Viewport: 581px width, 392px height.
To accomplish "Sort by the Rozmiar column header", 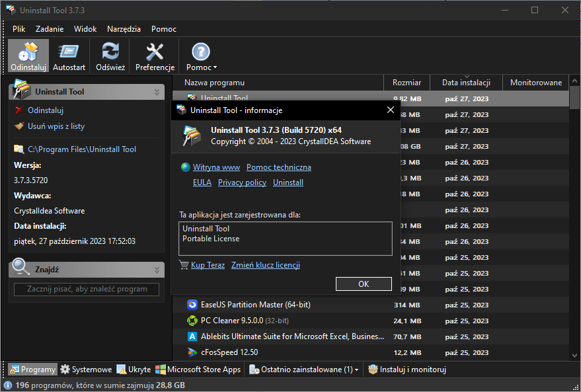I will [x=407, y=83].
